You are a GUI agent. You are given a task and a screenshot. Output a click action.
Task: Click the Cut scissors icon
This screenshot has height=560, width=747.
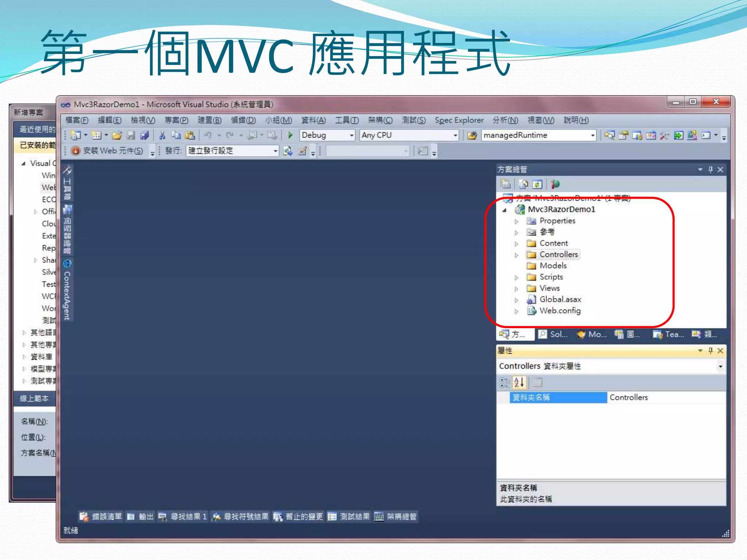[x=162, y=135]
